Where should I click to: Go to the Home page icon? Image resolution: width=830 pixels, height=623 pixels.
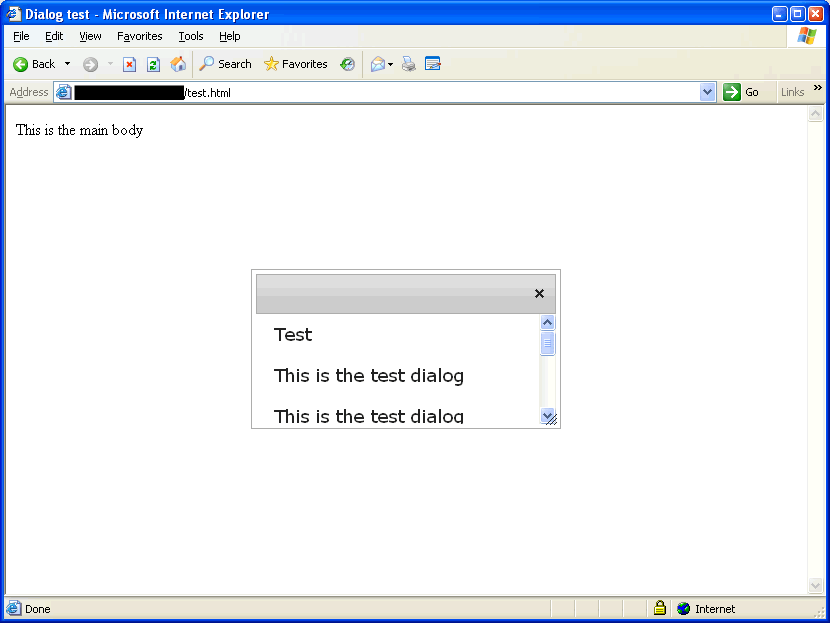(178, 64)
